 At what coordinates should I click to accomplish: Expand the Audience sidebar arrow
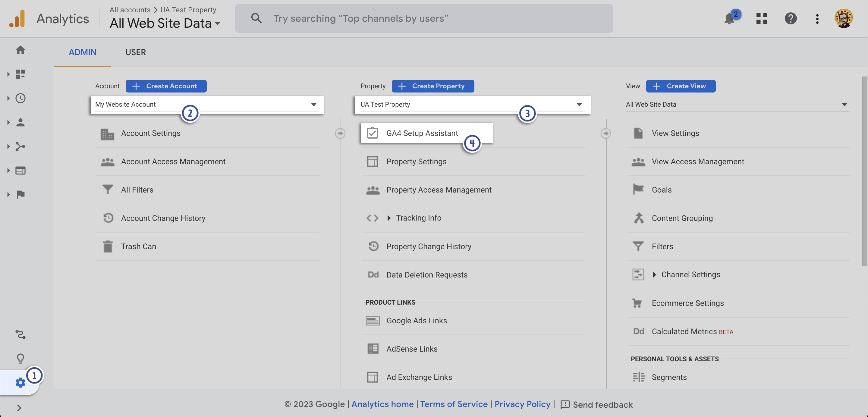8,122
